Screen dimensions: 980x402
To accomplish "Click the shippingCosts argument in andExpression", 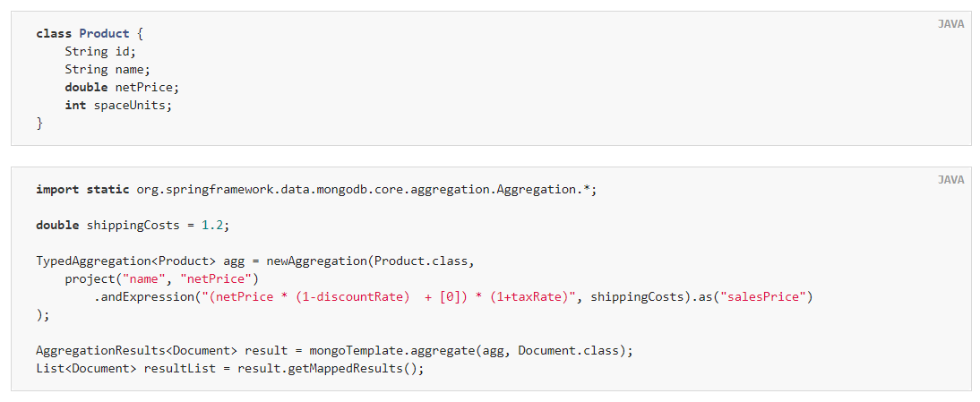I will coord(637,297).
